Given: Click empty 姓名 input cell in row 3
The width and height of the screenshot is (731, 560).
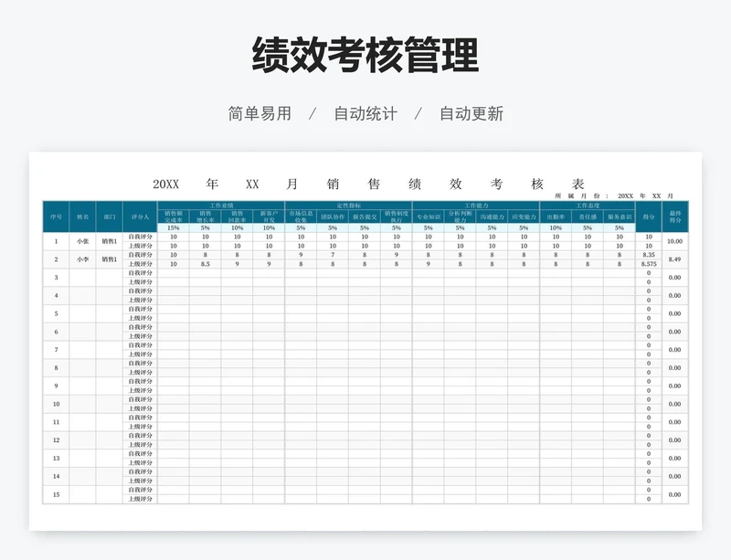Looking at the screenshot, I should [82, 278].
